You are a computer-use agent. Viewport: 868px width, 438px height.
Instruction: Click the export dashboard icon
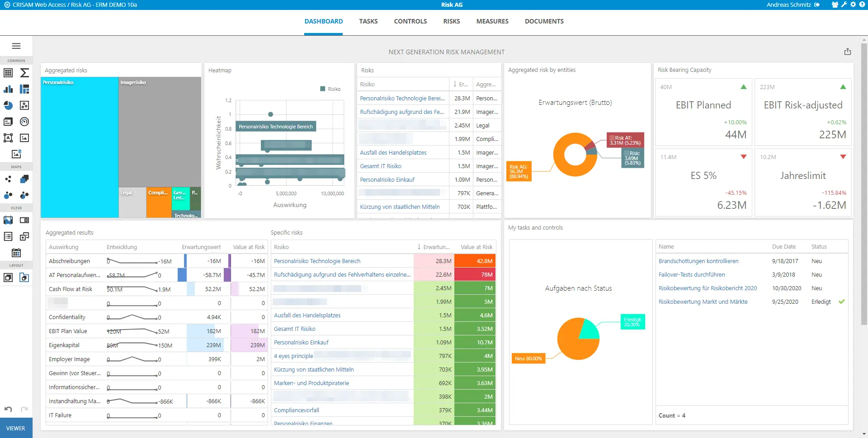pyautogui.click(x=847, y=52)
